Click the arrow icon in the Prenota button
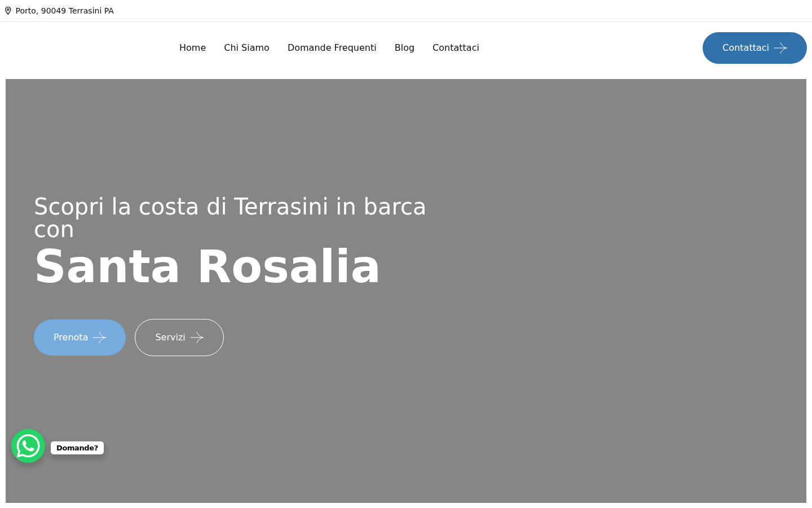 point(99,338)
